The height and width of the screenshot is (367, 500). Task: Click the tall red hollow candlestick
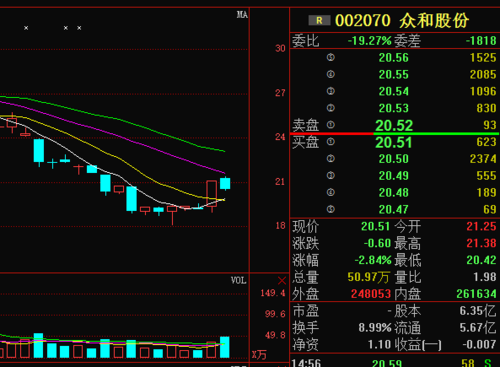[212, 194]
